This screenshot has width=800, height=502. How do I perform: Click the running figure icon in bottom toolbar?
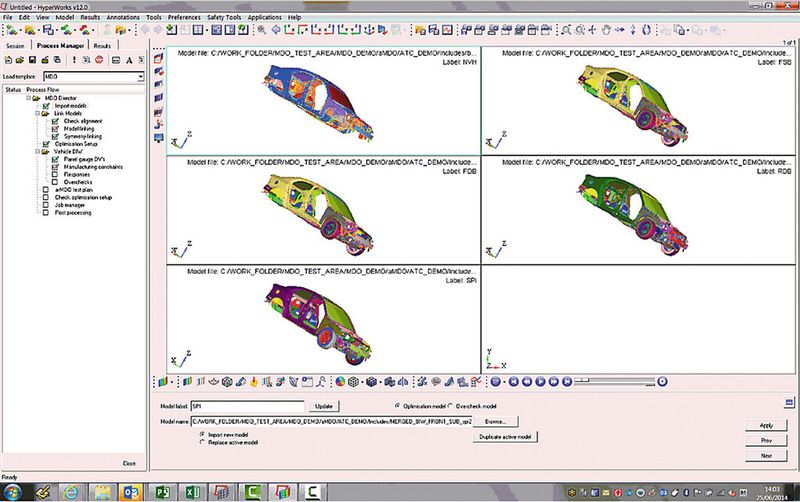pos(321,382)
